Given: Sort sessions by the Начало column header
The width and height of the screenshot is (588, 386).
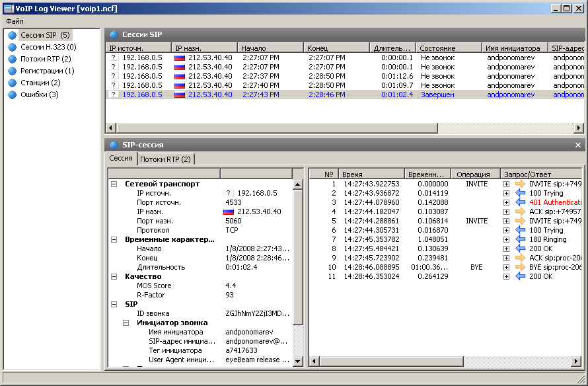Looking at the screenshot, I should pyautogui.click(x=270, y=48).
